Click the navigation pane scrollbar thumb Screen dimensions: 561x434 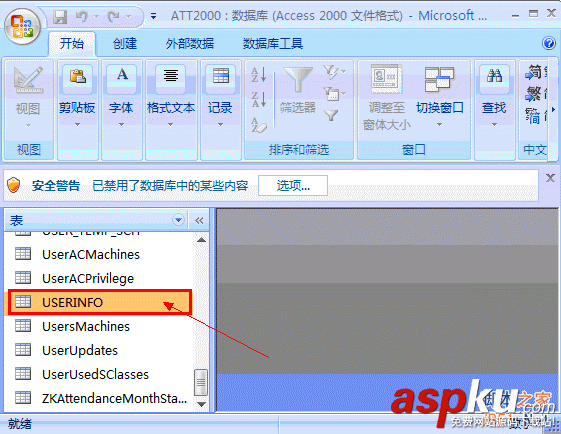[201, 382]
